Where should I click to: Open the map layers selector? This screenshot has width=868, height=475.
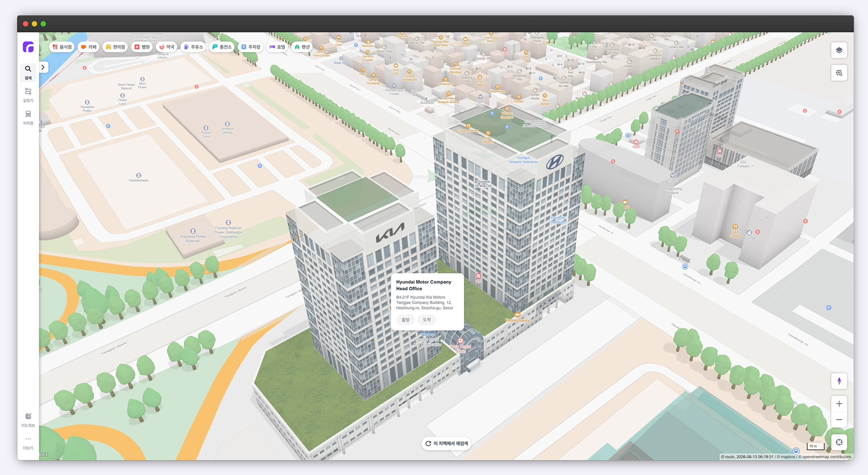[x=839, y=50]
